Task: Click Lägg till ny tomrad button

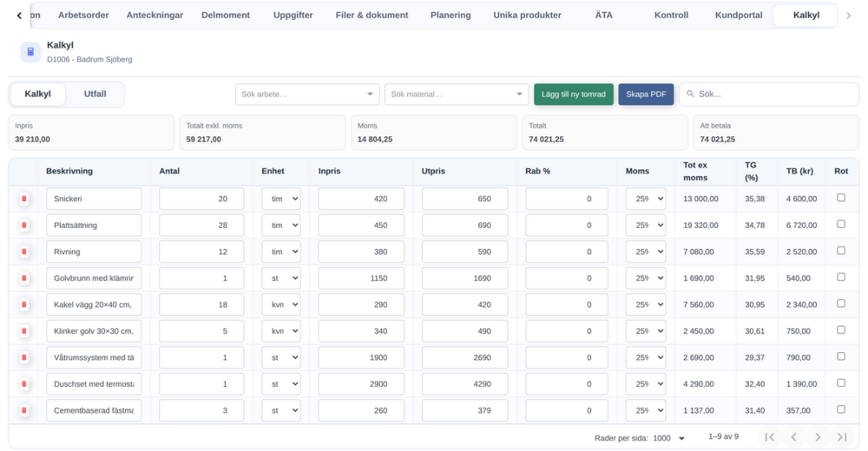Action: coord(574,94)
